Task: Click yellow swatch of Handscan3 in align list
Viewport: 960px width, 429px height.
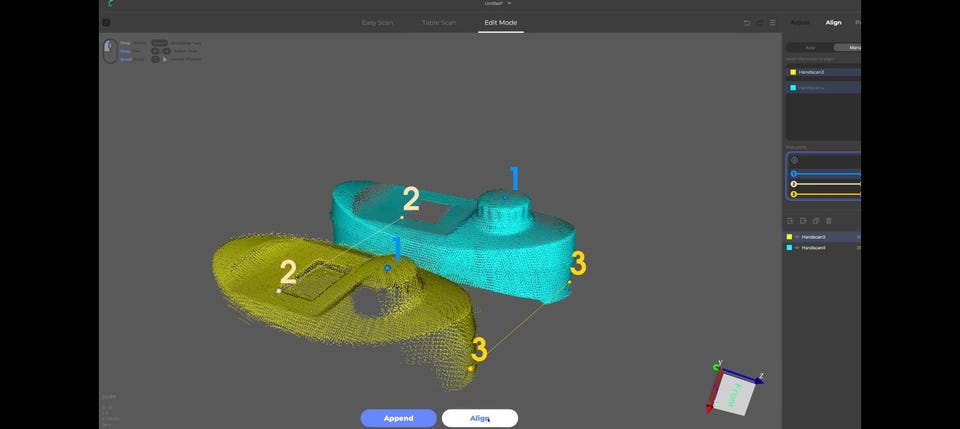Action: [x=793, y=72]
